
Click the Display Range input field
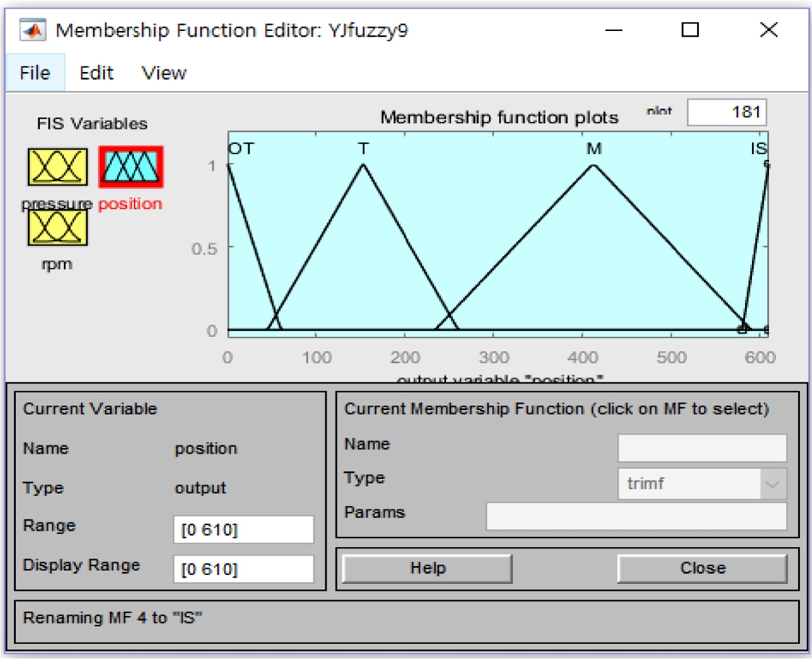click(x=243, y=569)
